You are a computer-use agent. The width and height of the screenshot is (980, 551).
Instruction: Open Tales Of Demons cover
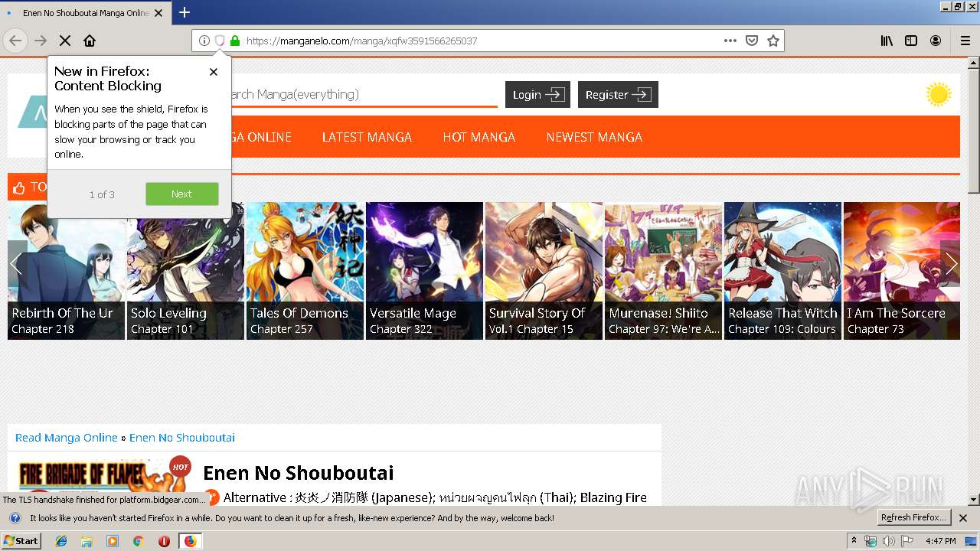[305, 270]
